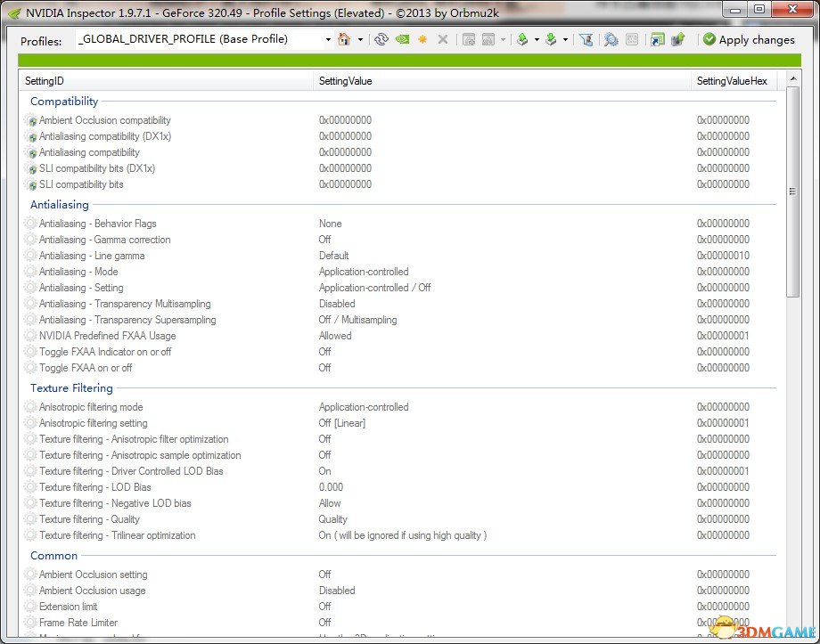Maximize the NVIDIA Inspector window
The width and height of the screenshot is (820, 644).
(x=759, y=9)
